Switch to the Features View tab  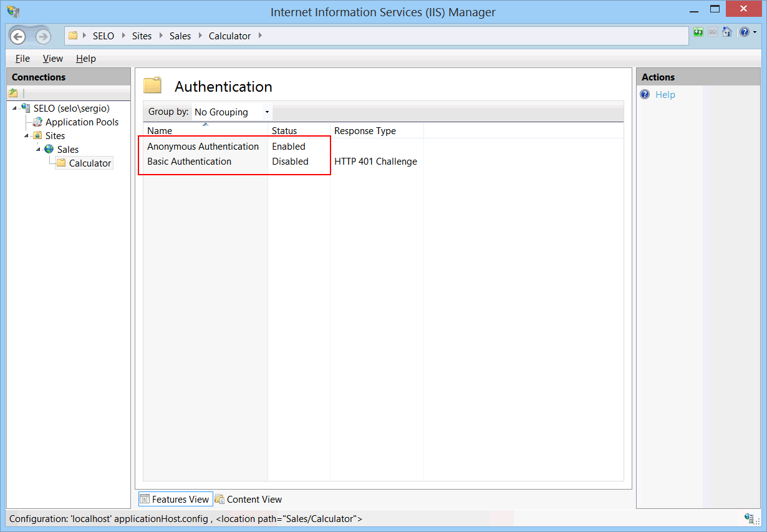[175, 499]
